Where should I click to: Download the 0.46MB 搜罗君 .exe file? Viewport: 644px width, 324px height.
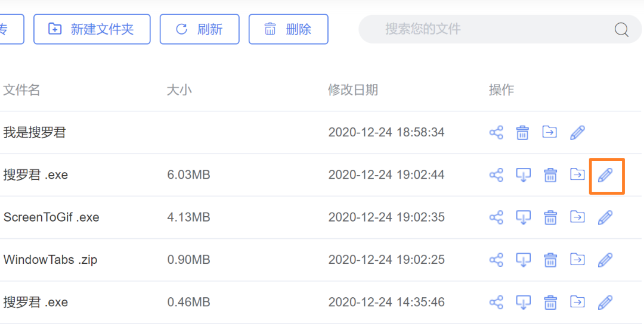click(x=524, y=303)
